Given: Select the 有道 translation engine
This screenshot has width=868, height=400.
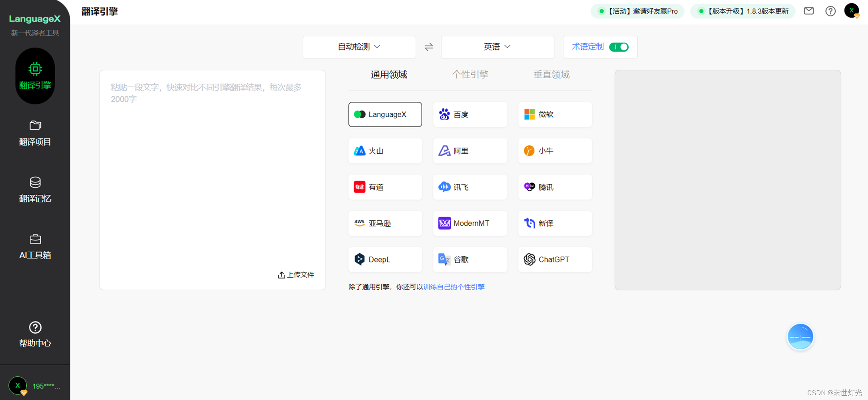Looking at the screenshot, I should coord(385,187).
